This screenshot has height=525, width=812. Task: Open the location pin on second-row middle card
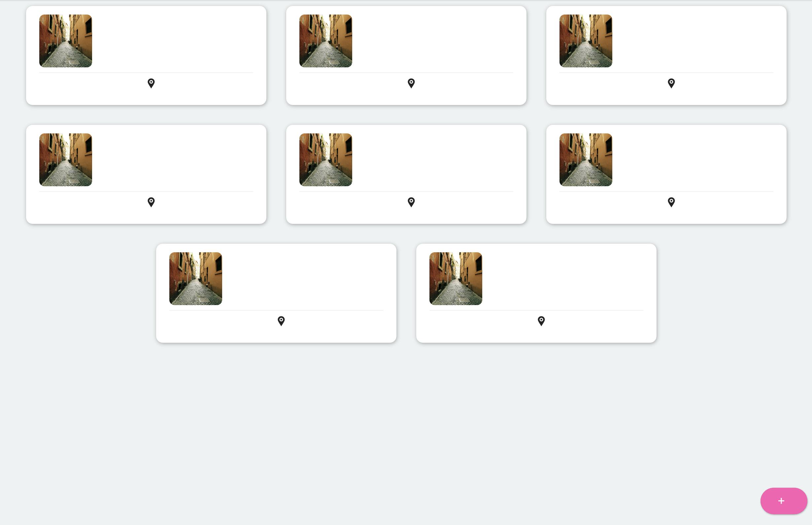411,202
